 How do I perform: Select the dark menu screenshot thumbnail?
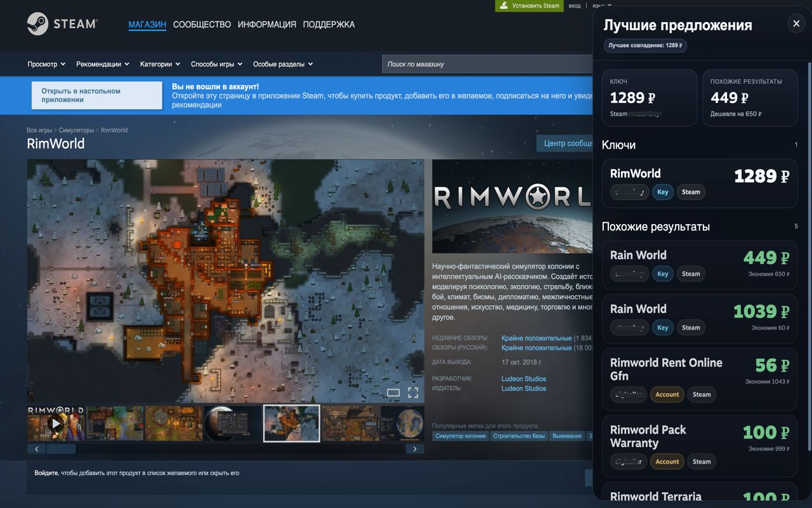(232, 424)
